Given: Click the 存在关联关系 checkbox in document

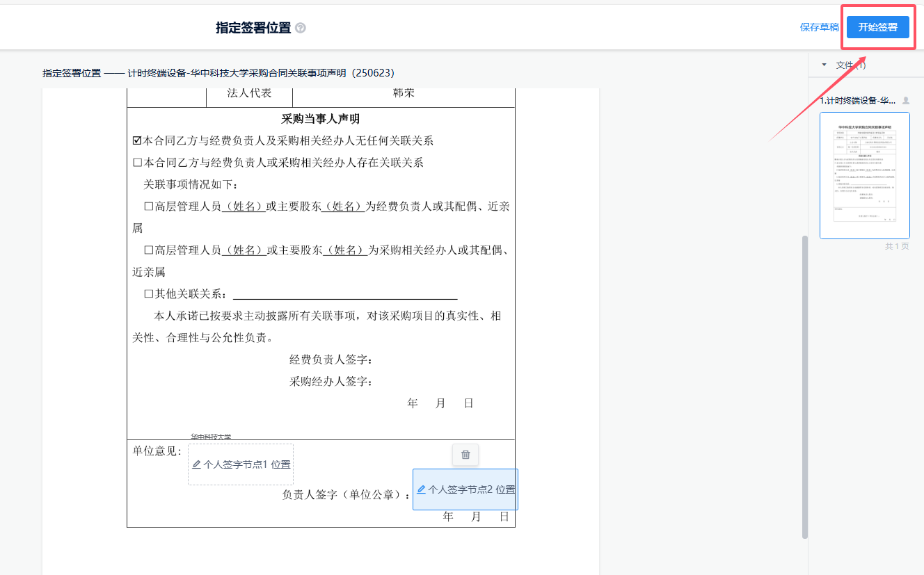Looking at the screenshot, I should pyautogui.click(x=137, y=163).
